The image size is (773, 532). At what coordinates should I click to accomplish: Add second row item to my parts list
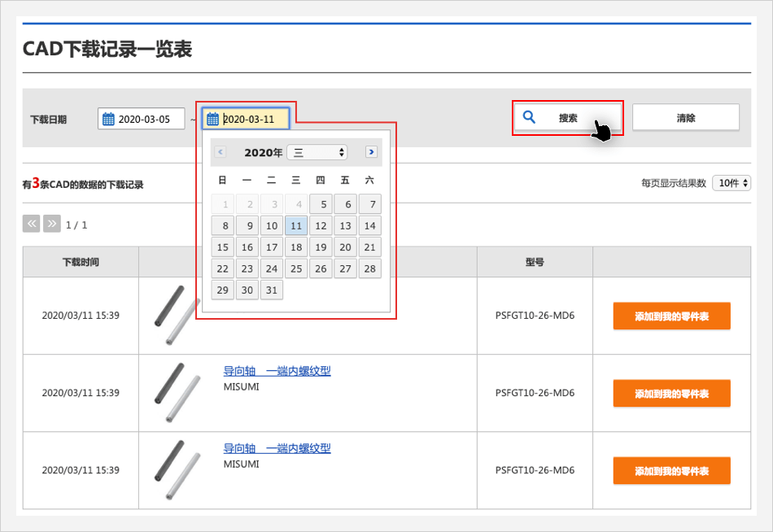[671, 394]
